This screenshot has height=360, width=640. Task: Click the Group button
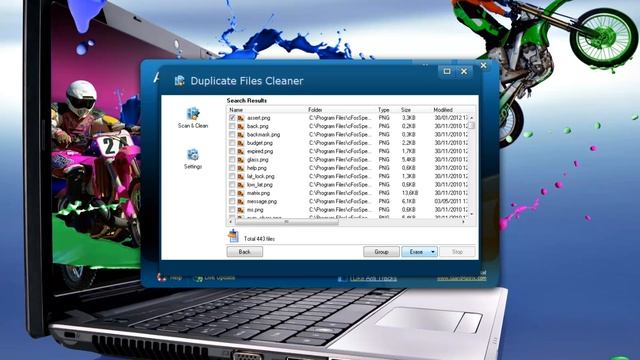381,252
